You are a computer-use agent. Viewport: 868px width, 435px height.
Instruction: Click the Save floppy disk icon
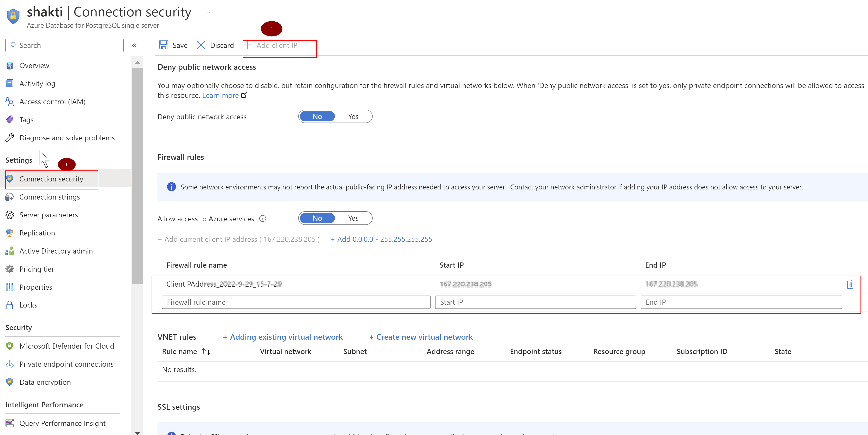click(164, 45)
